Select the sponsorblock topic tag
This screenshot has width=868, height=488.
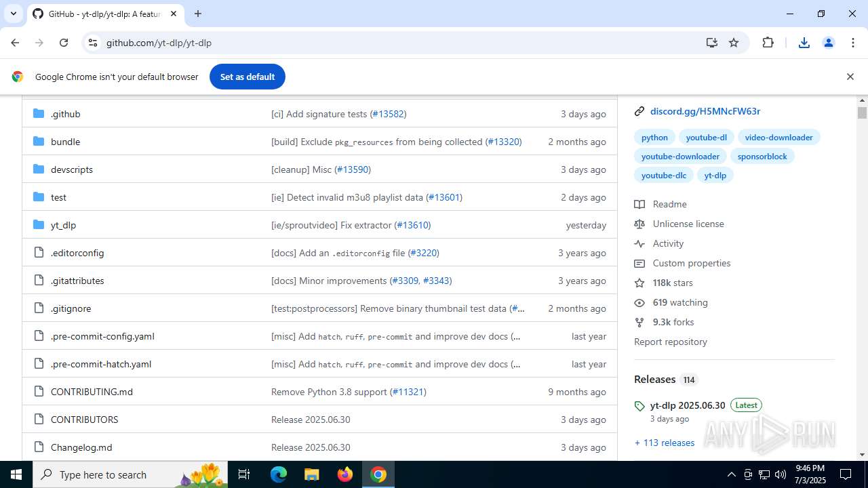coord(762,157)
